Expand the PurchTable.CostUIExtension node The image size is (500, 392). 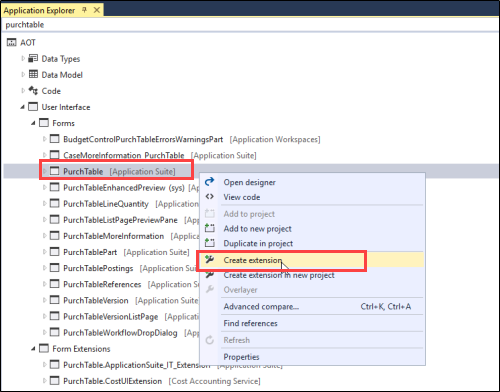point(44,380)
